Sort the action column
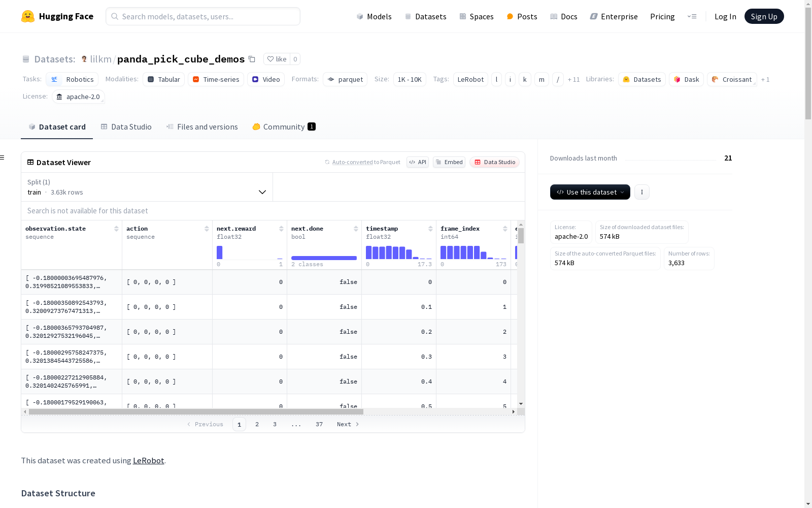 207,229
